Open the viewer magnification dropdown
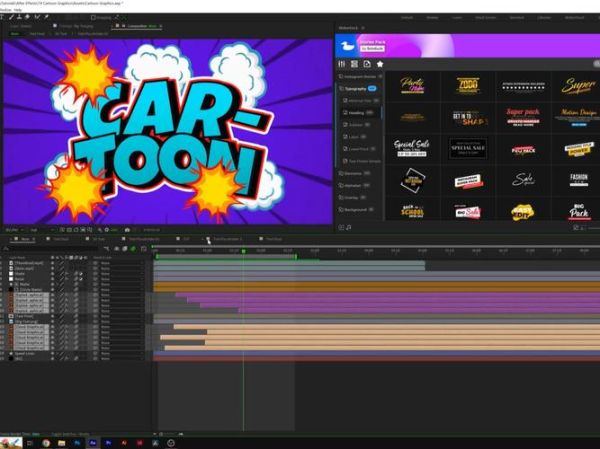Viewport: 600px width, 449px height. 12,228
